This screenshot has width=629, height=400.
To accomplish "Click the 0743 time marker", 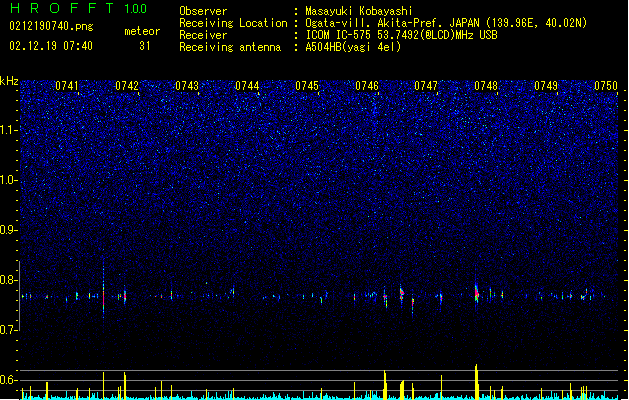I will pos(187,86).
